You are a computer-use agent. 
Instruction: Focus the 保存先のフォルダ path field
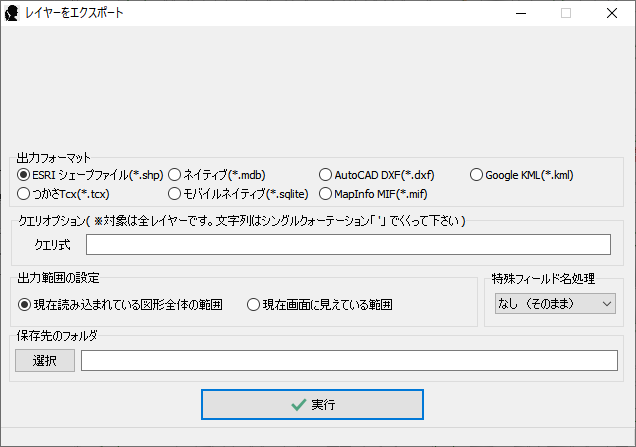click(x=349, y=361)
